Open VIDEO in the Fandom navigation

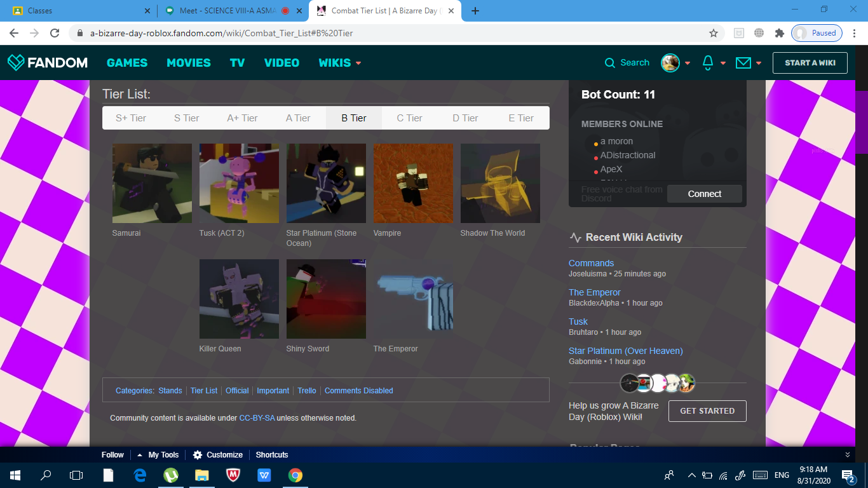(281, 63)
